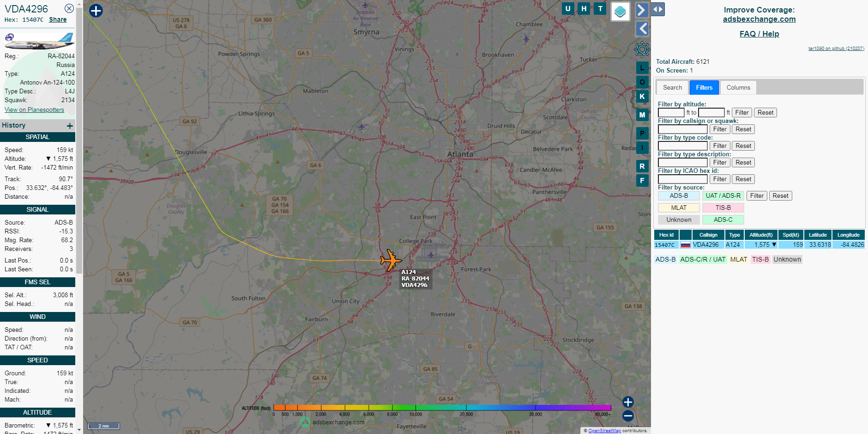Reset the callsign or squawk filter

[x=743, y=129]
